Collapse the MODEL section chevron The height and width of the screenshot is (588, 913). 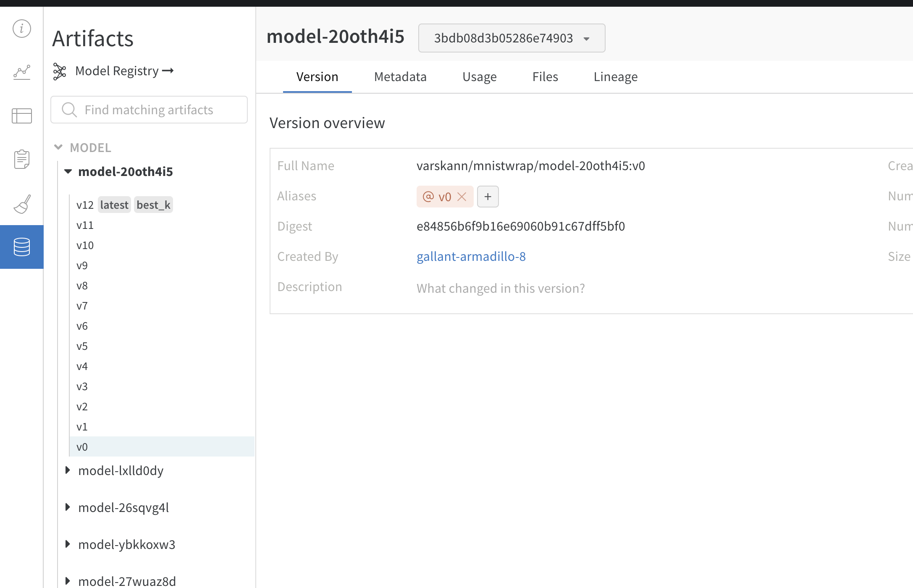point(58,147)
